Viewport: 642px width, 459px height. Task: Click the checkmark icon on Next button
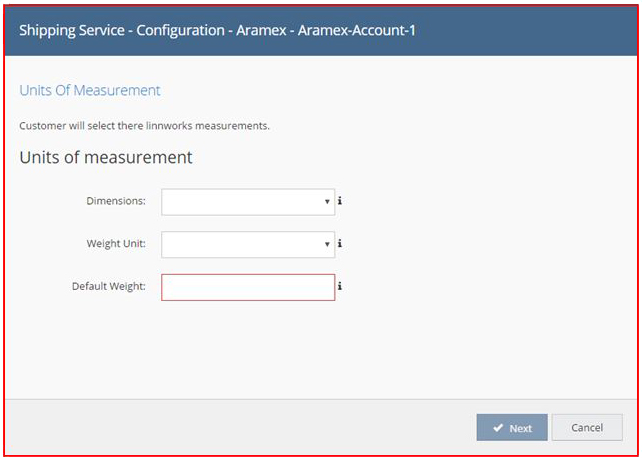click(498, 428)
